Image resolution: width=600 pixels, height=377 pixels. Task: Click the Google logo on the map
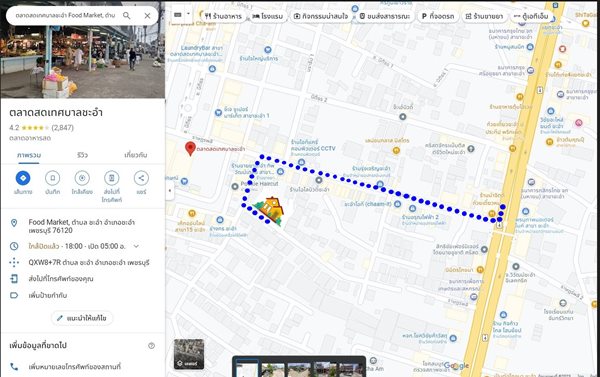click(456, 366)
